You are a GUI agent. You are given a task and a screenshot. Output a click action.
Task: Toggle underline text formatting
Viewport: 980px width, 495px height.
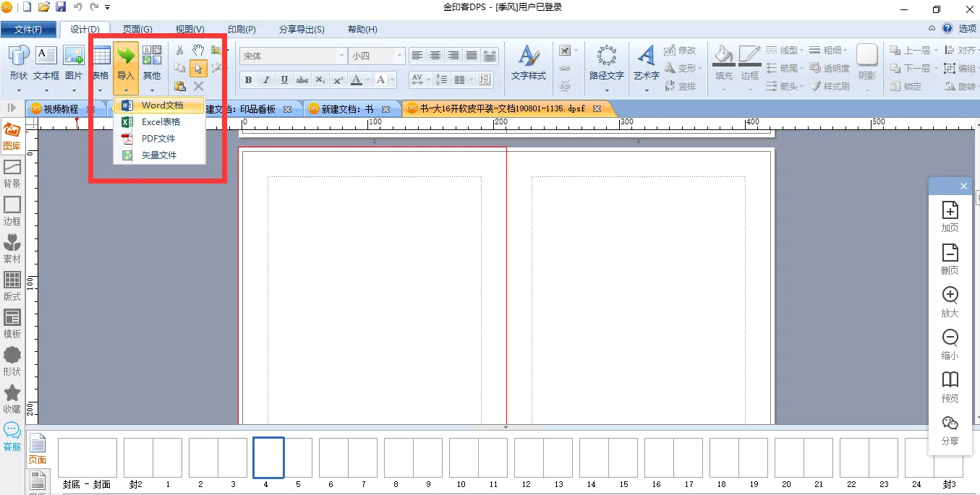[284, 80]
